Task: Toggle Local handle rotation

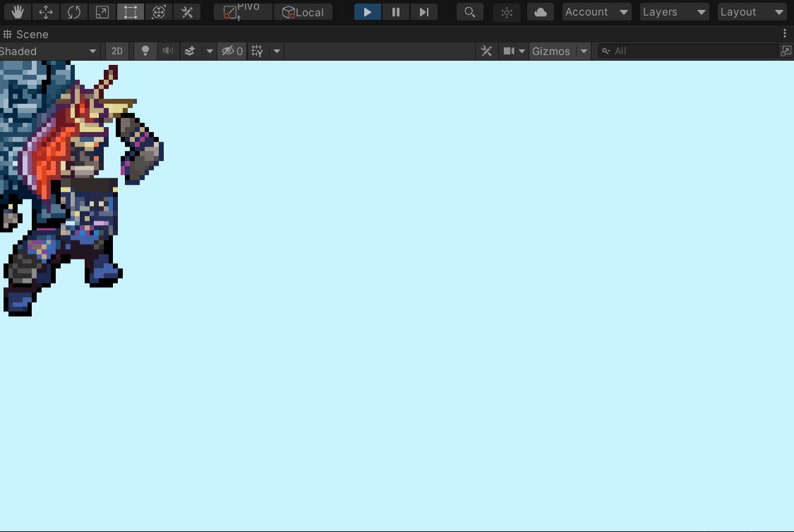Action: click(x=303, y=12)
